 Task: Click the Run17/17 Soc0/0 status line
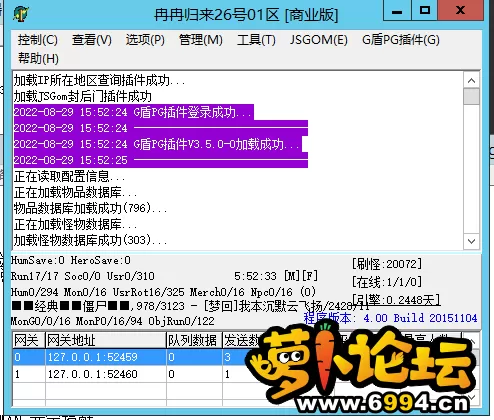point(83,276)
